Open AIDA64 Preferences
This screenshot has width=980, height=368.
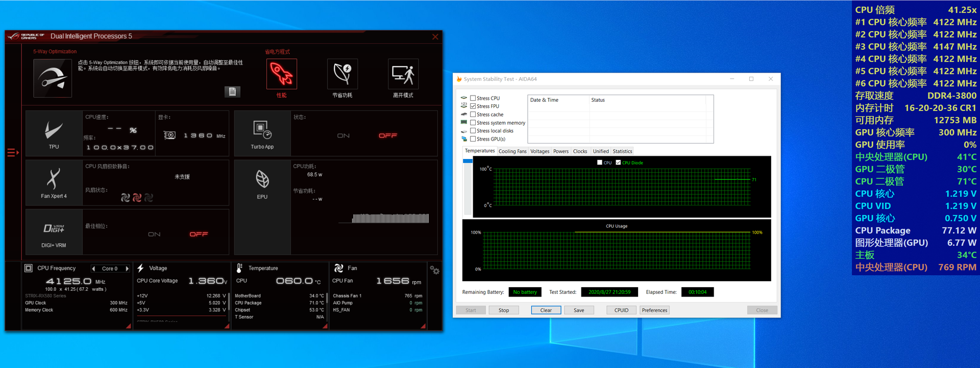[654, 310]
